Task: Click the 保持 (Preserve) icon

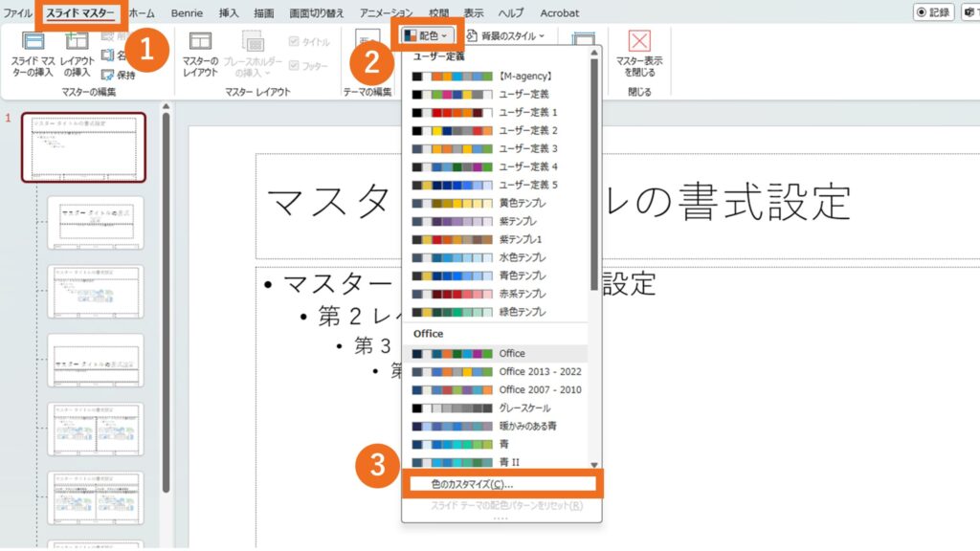Action: tap(107, 75)
